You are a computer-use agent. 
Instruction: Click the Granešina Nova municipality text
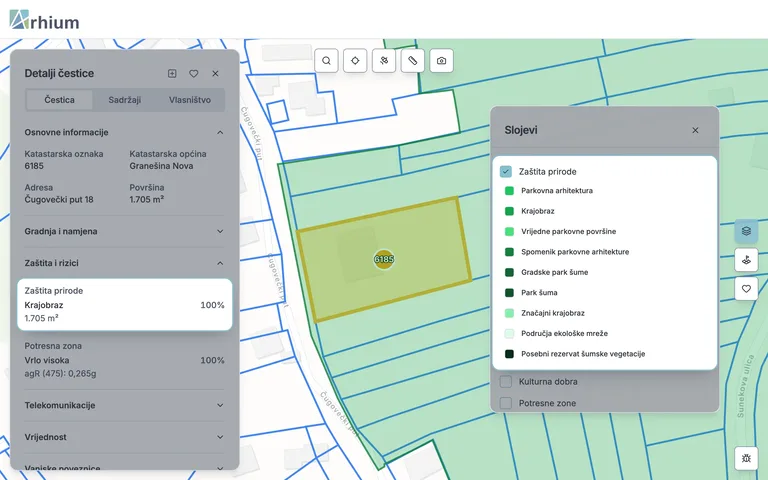(161, 166)
